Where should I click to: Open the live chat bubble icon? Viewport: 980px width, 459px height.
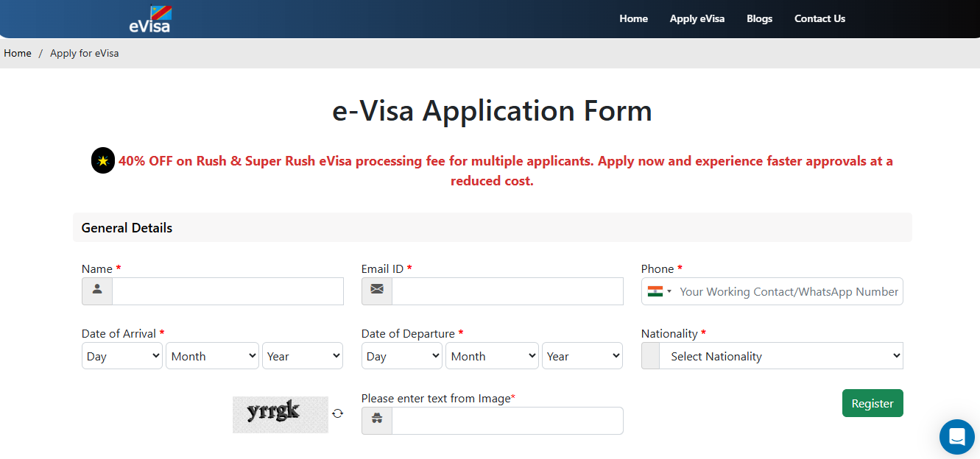[956, 437]
